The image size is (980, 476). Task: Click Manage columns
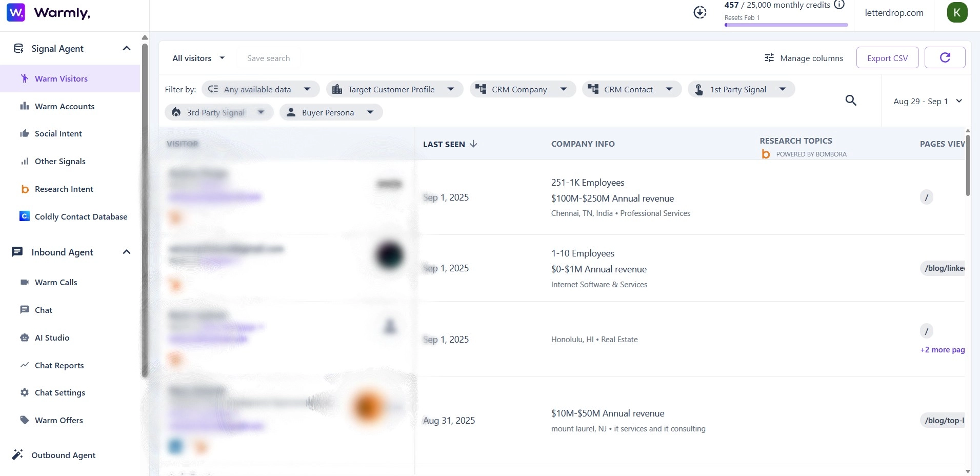pyautogui.click(x=804, y=58)
